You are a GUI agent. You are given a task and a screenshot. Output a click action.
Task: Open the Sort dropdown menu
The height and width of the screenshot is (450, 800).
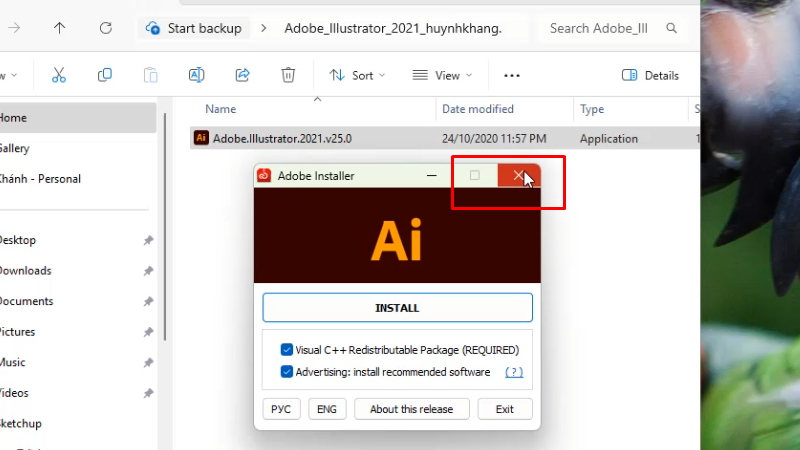coord(358,75)
